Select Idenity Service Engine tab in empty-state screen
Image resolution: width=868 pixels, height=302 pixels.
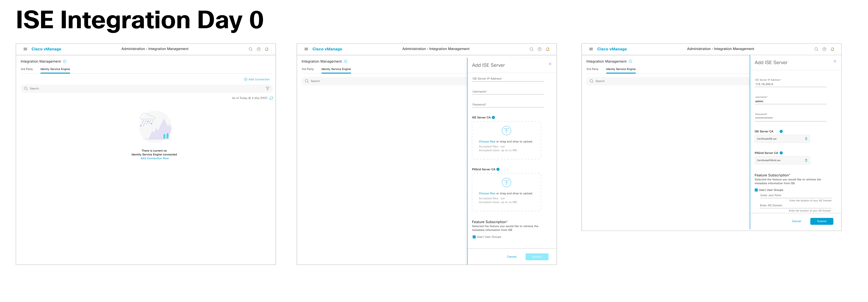(x=55, y=69)
